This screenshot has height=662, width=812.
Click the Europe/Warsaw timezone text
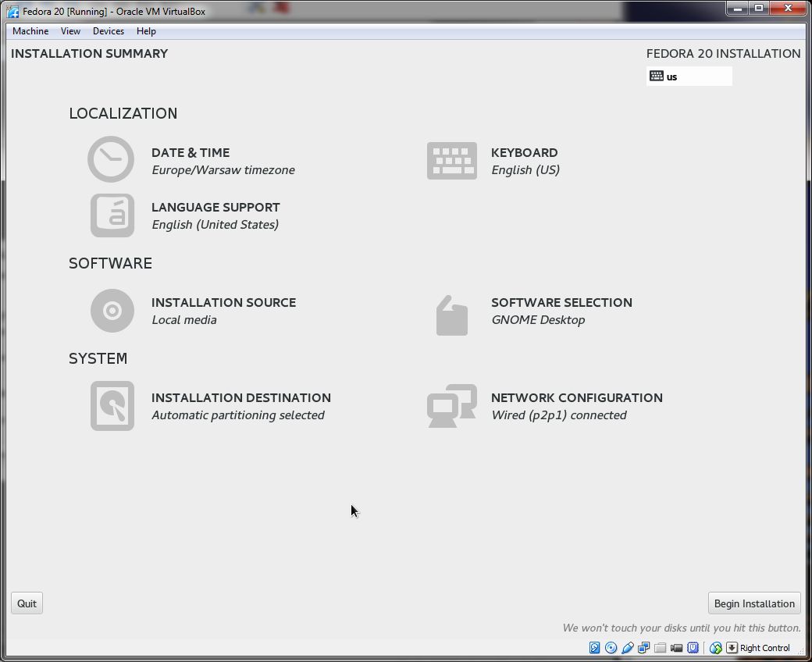(x=223, y=169)
